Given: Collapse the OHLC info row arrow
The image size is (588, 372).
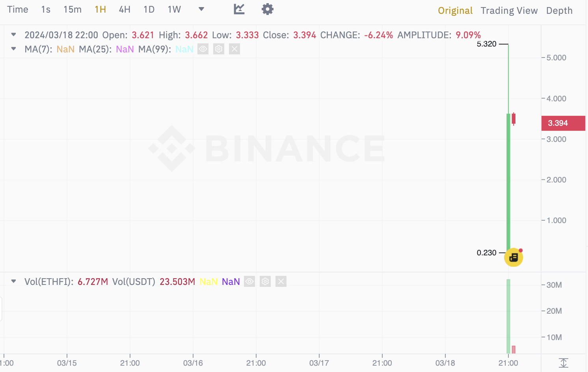Looking at the screenshot, I should [x=14, y=35].
